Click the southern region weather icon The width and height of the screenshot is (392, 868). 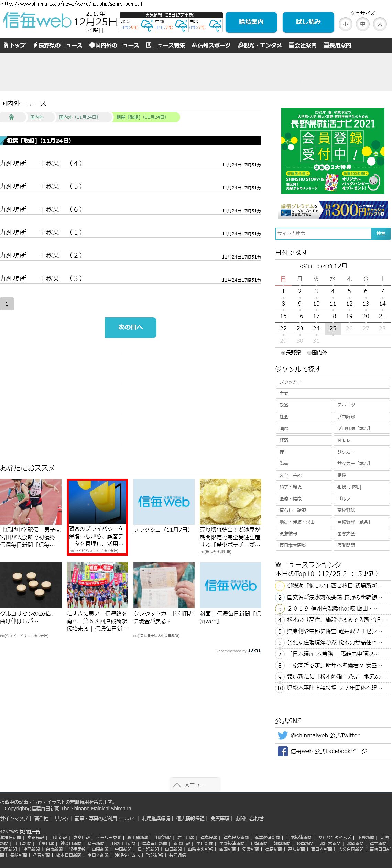click(x=215, y=25)
